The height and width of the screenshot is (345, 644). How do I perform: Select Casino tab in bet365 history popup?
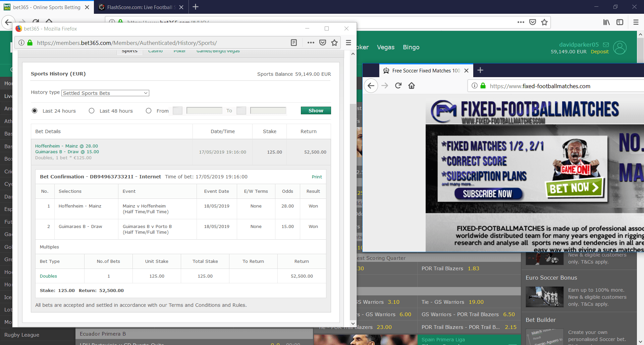pyautogui.click(x=155, y=51)
